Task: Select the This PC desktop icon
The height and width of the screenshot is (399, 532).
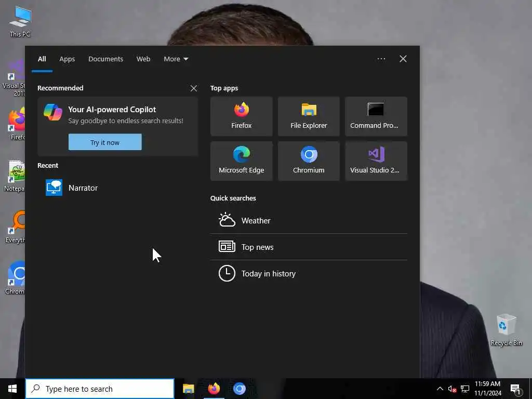Action: [20, 21]
